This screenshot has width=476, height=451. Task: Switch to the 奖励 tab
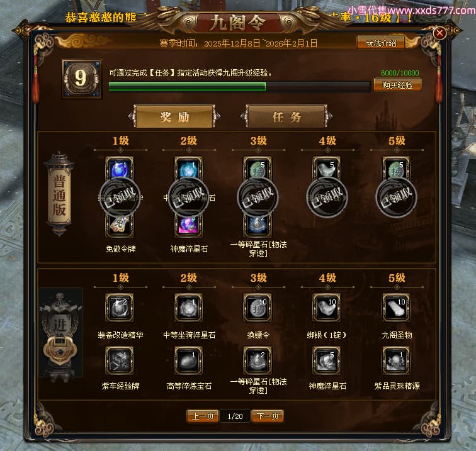pos(174,117)
